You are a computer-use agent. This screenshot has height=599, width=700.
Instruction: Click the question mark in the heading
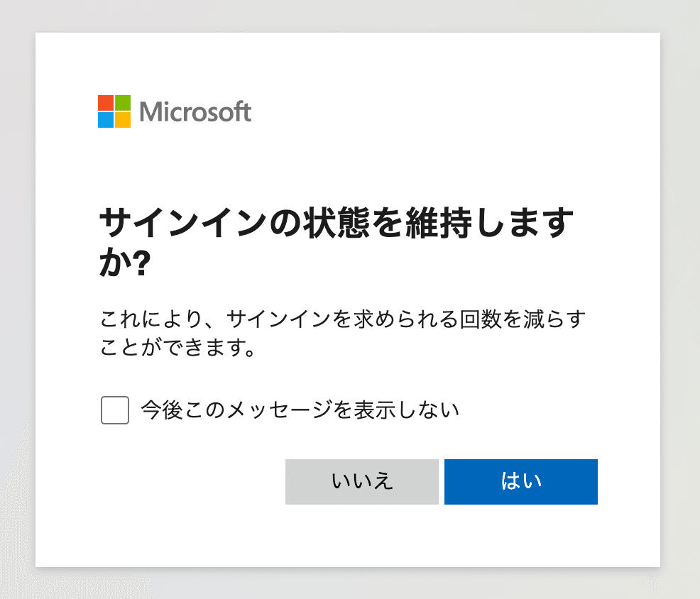(x=142, y=263)
